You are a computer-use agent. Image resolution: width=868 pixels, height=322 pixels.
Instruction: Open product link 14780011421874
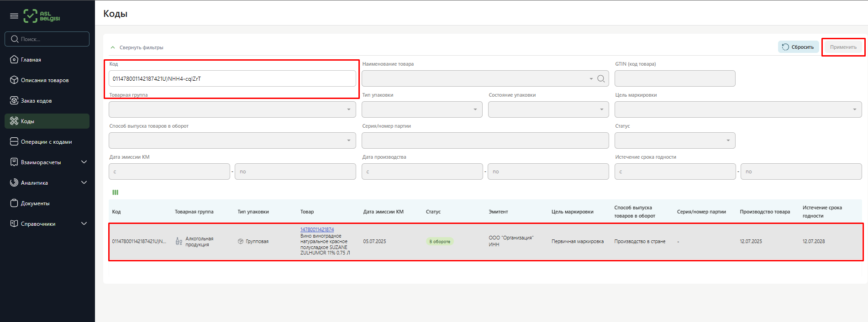pos(317,229)
